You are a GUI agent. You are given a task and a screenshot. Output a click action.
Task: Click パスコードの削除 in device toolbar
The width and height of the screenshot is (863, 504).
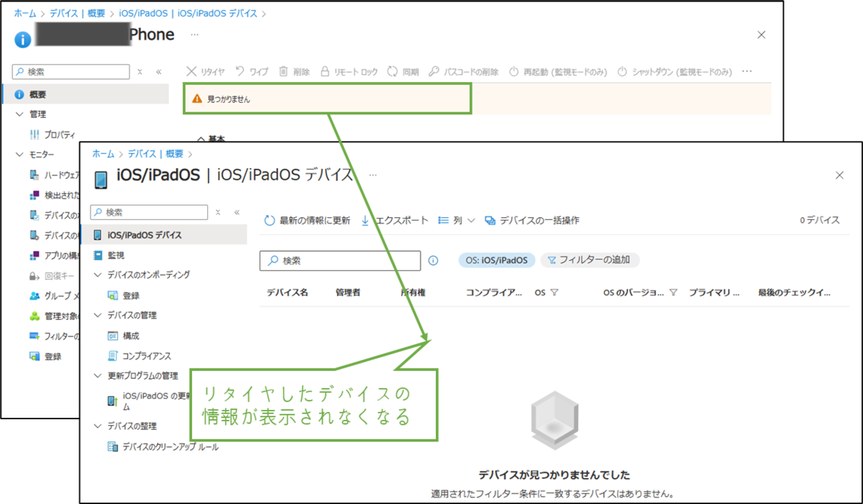click(464, 72)
